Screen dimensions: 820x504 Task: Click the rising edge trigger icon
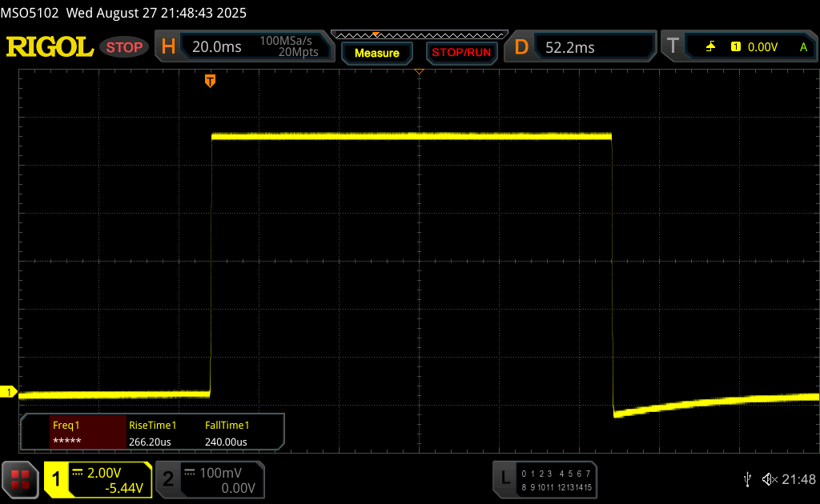[x=710, y=47]
